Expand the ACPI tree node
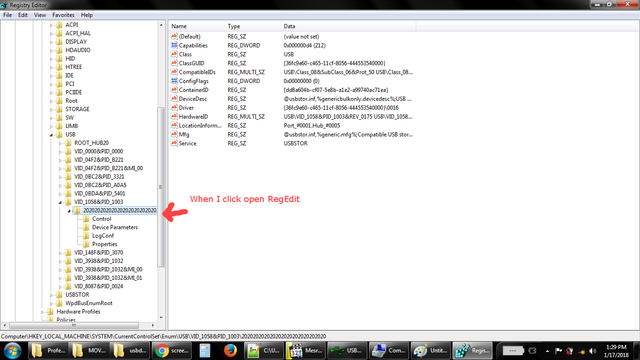 51,25
